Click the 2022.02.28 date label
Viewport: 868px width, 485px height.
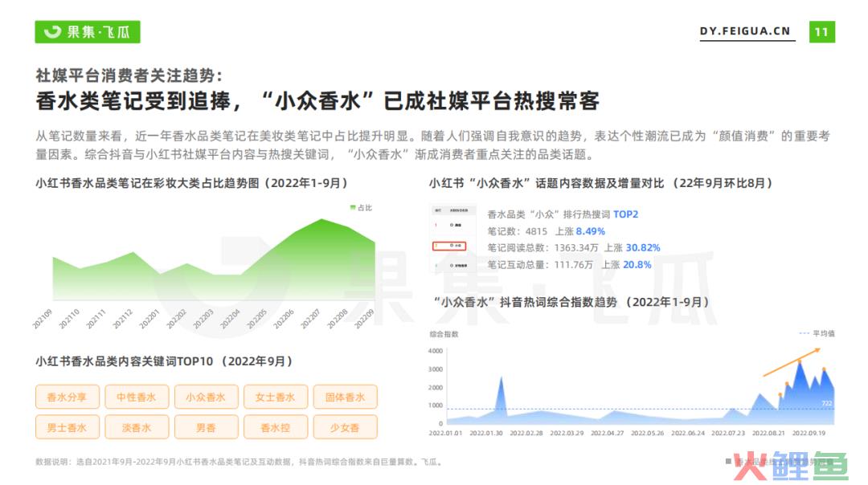526,433
